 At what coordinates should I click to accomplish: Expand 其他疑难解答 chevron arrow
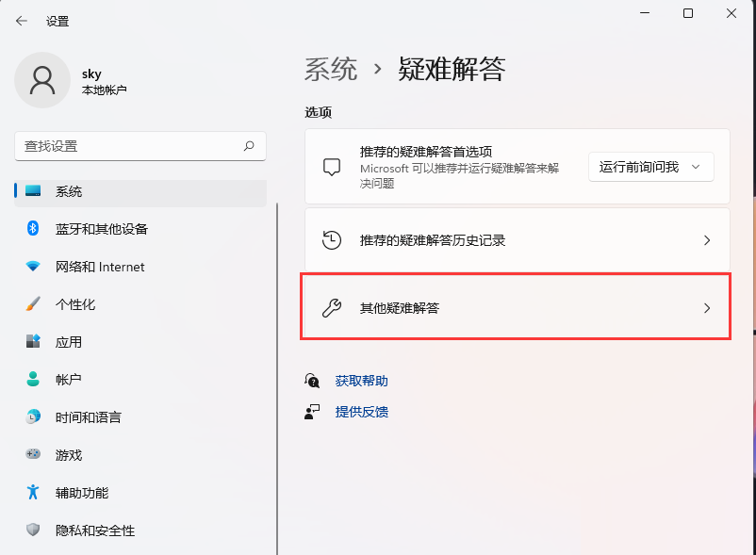707,308
